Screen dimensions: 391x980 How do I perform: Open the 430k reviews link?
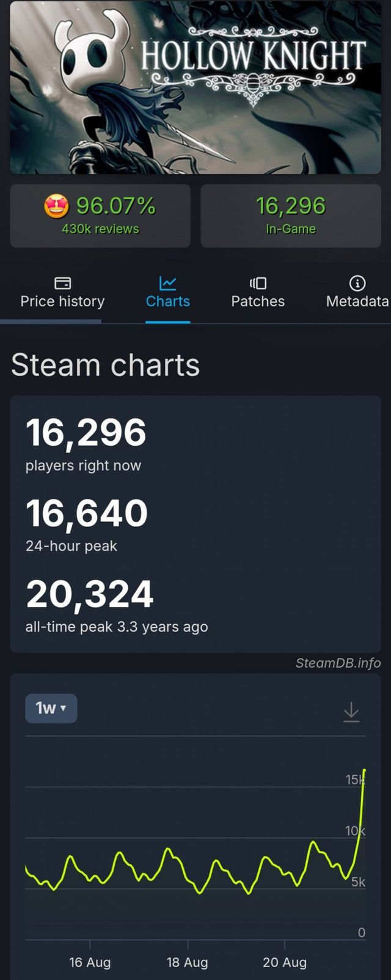(x=101, y=228)
